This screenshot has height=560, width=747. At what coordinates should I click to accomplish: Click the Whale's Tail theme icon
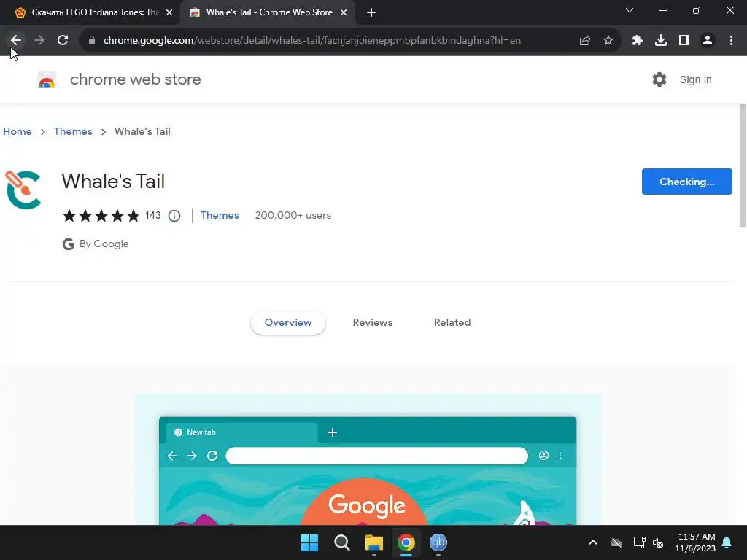(23, 190)
